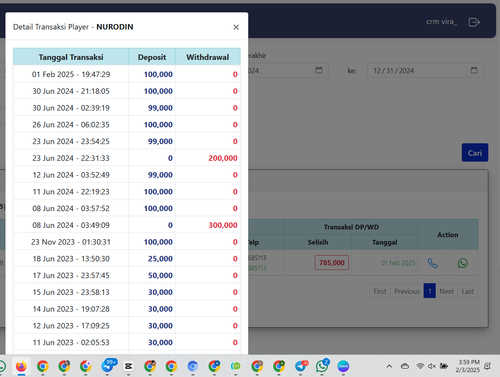The height and width of the screenshot is (377, 500).
Task: Click the logout icon beside crm vira_
Action: 474,22
